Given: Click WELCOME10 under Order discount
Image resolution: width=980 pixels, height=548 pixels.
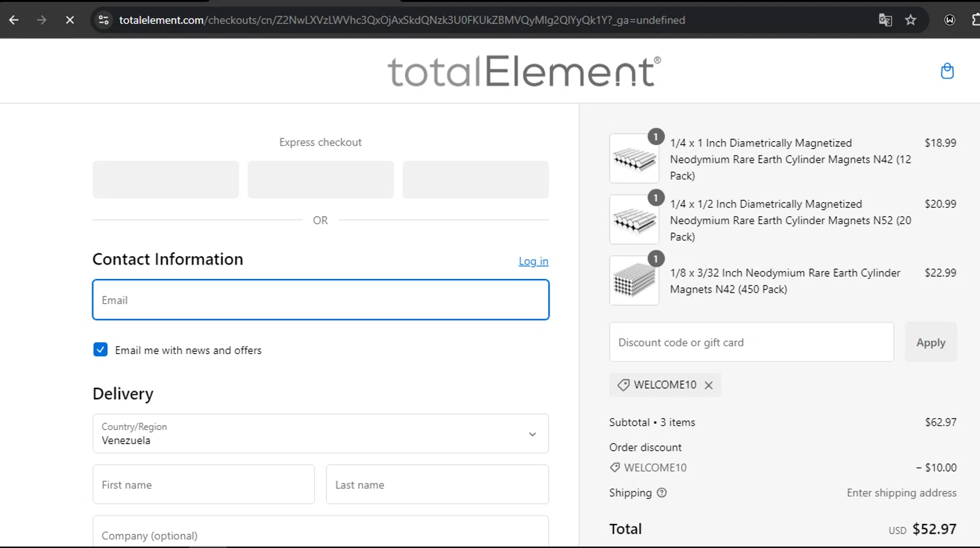Looking at the screenshot, I should [x=655, y=468].
